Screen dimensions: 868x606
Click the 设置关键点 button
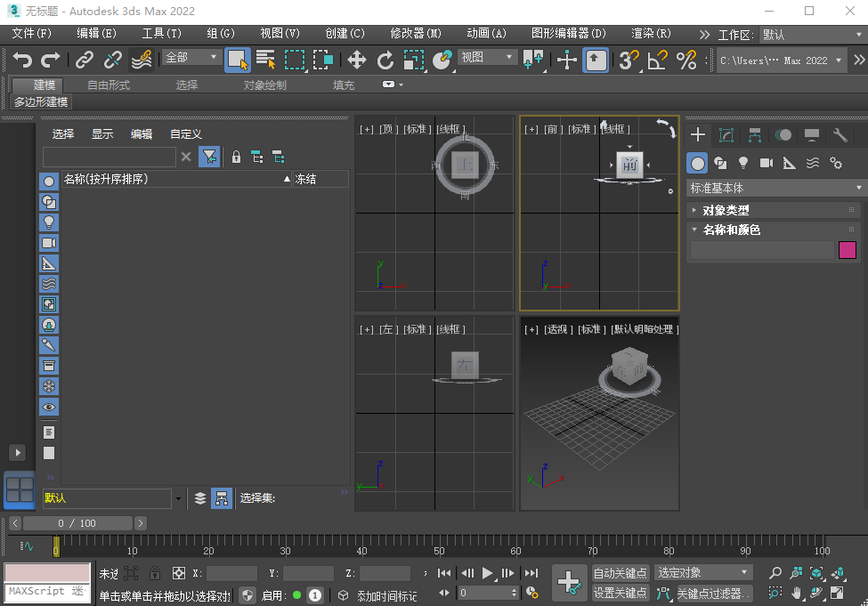point(621,593)
